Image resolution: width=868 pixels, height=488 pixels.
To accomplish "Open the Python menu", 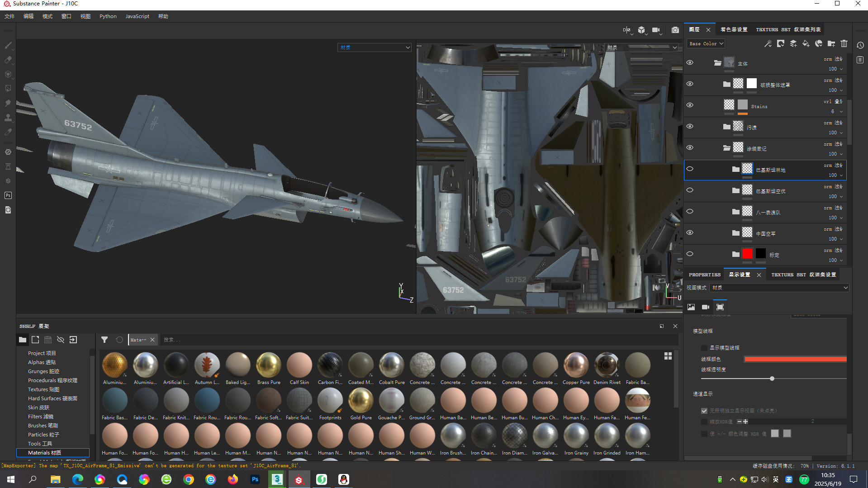I will (x=108, y=16).
